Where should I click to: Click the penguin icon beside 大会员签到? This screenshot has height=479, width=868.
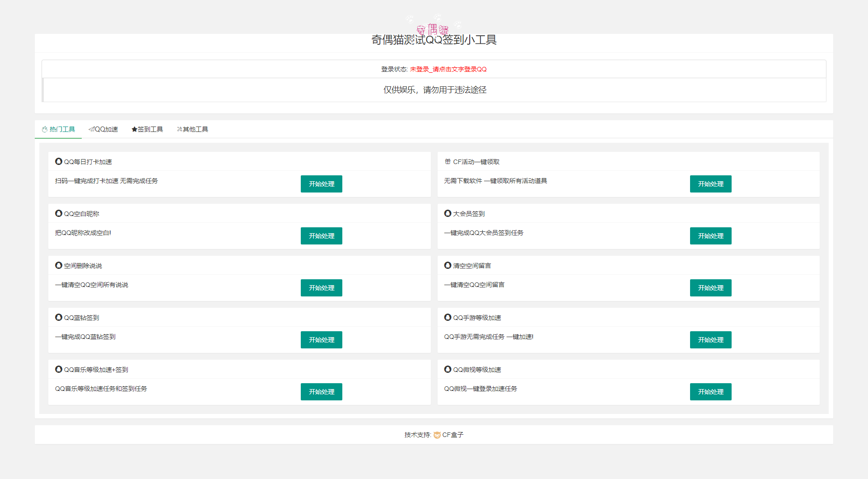448,213
